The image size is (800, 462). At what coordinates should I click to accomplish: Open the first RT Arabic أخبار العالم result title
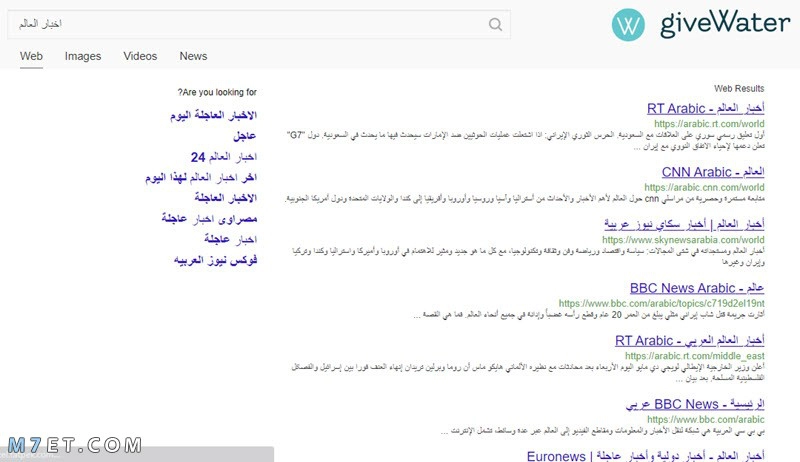coord(706,108)
